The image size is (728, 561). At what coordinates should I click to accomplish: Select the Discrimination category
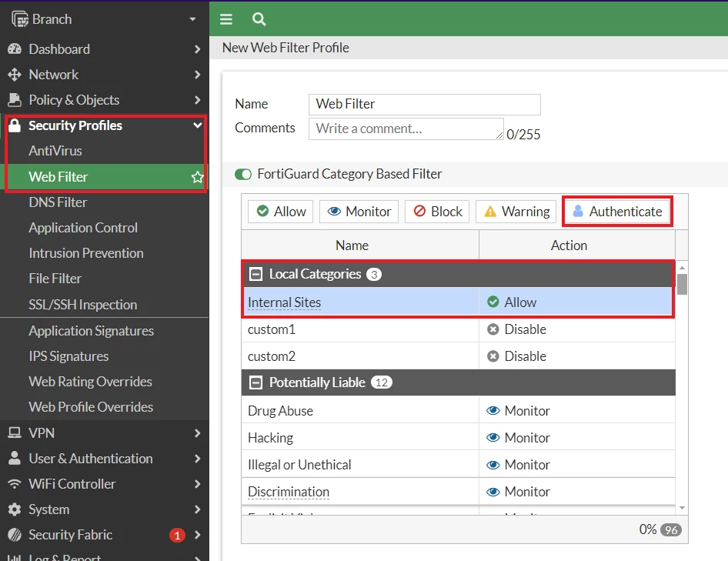click(x=458, y=491)
